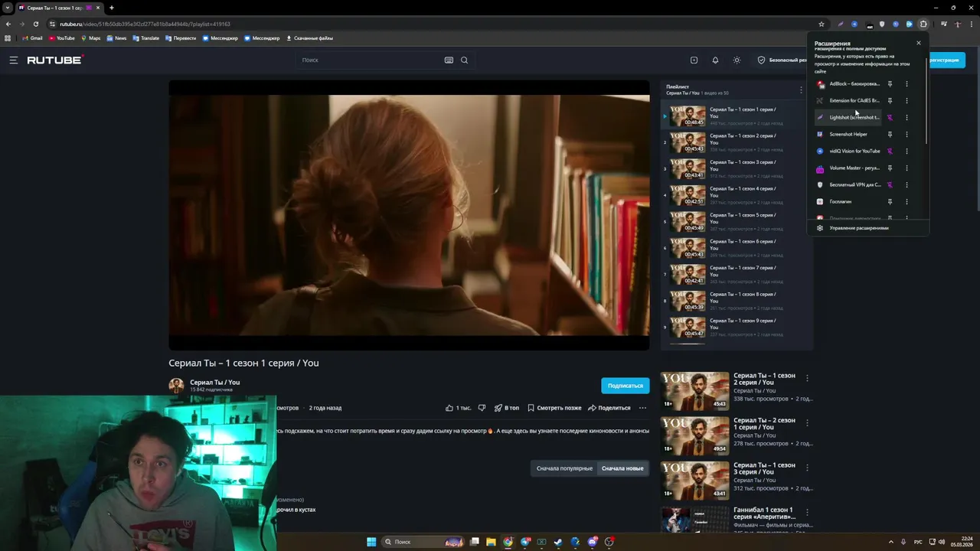
Task: Open more options for AdBlock extension
Action: 906,84
